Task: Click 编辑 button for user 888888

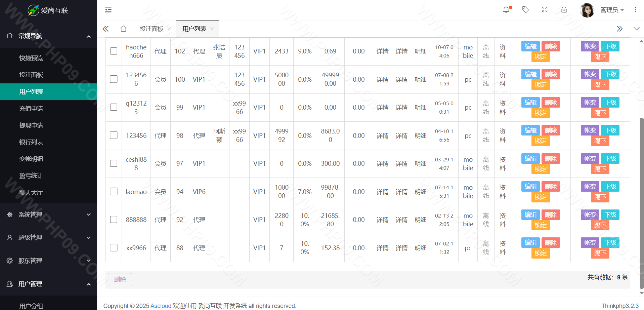Action: [530, 215]
